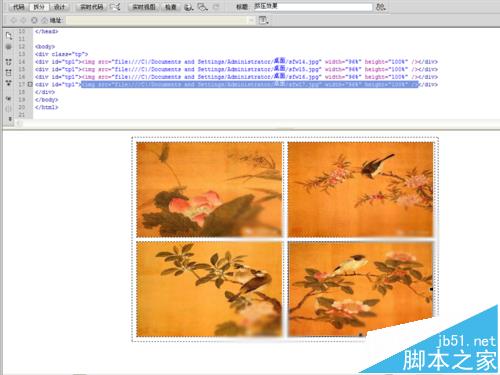Toggle the 实时代码 (Live Code) button
The width and height of the screenshot is (500, 375).
point(92,7)
